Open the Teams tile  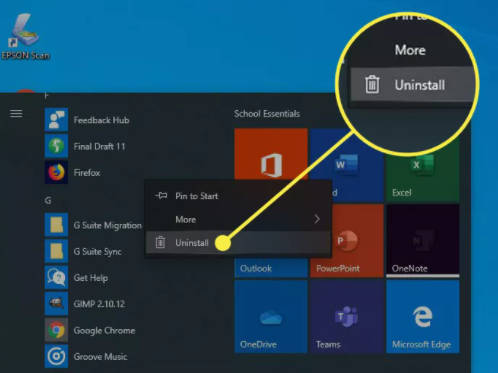pos(347,317)
